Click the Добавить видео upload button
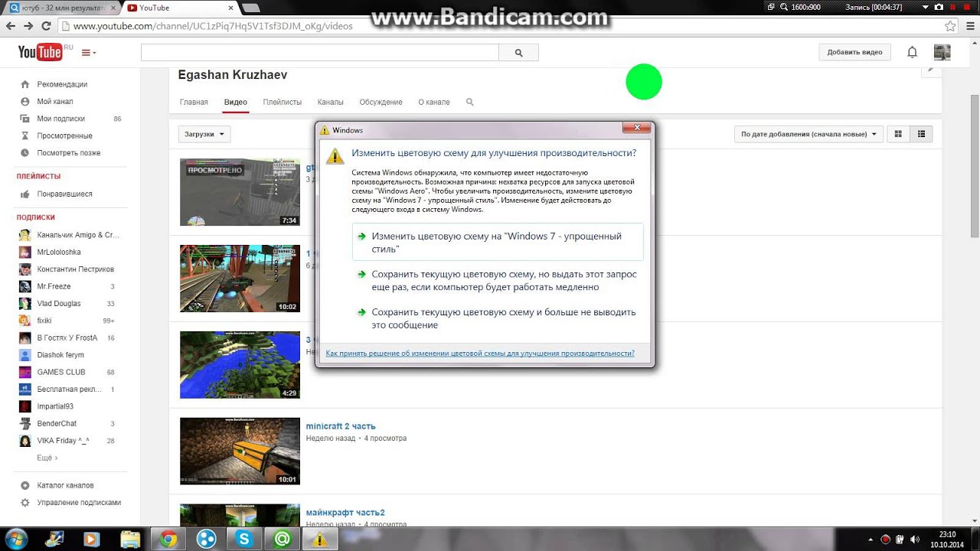The width and height of the screenshot is (980, 551). (x=854, y=52)
